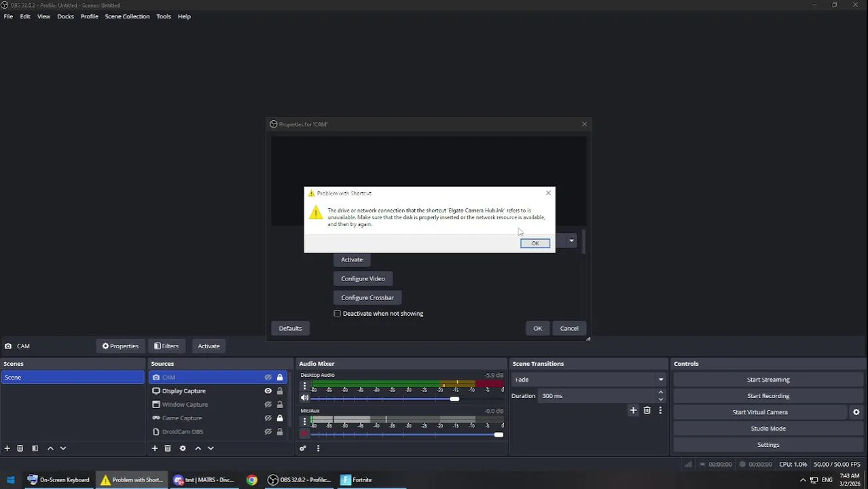The image size is (868, 489).
Task: Click Windows Start button
Action: coord(11,479)
